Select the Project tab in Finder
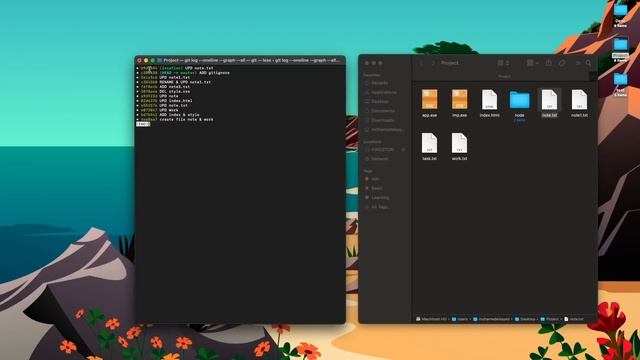The image size is (640, 360). 504,76
